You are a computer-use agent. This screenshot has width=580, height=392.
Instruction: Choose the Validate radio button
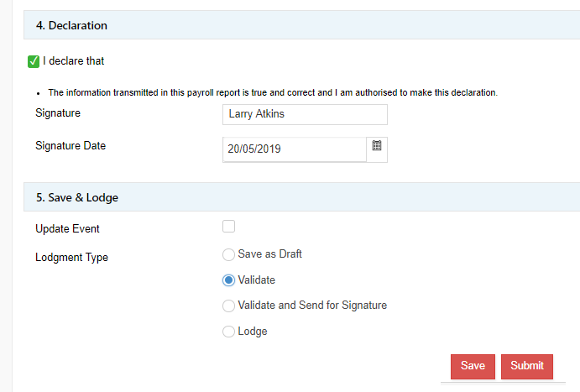(228, 280)
